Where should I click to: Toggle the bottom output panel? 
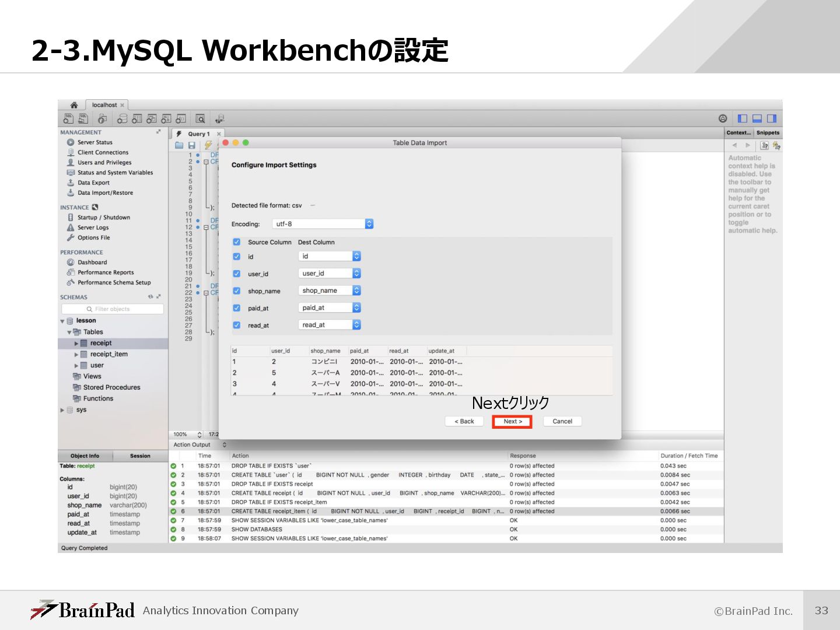click(x=757, y=118)
